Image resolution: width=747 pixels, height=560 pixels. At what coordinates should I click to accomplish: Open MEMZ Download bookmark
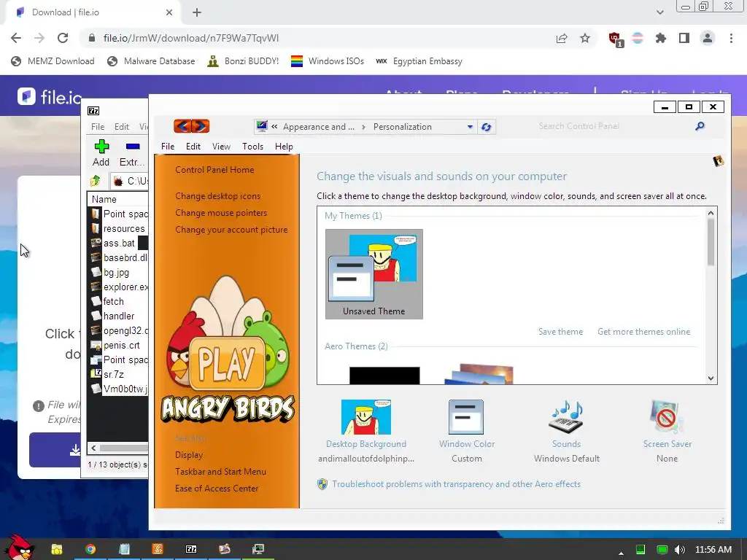(53, 61)
